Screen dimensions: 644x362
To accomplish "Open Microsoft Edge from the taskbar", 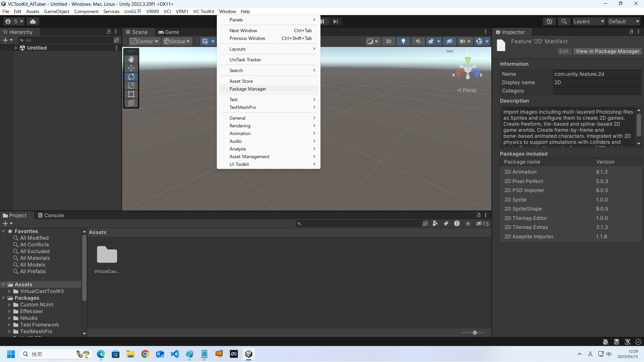I will (x=101, y=354).
